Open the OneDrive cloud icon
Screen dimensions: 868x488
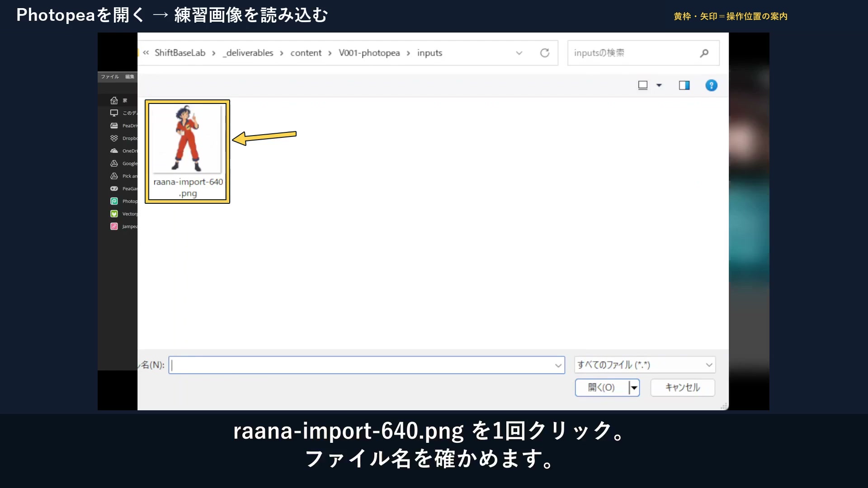[114, 151]
